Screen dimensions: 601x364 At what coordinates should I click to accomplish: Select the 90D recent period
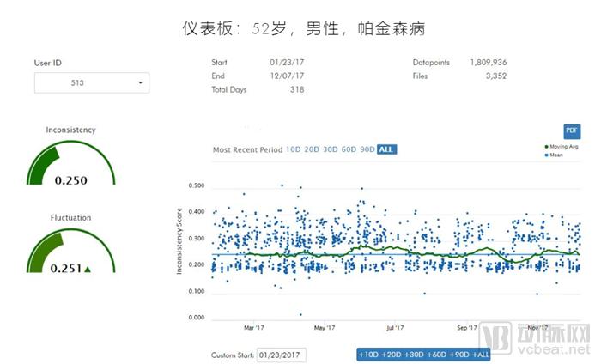[367, 149]
